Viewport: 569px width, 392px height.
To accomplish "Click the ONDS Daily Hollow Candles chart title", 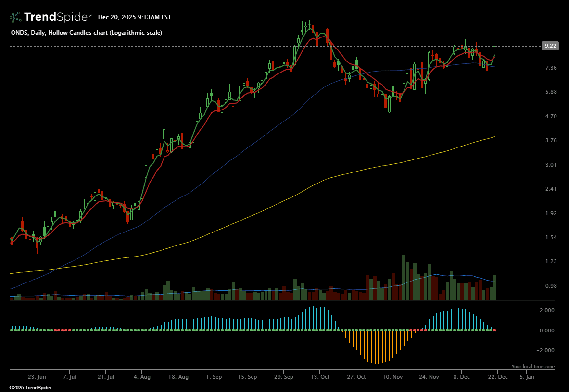I will point(87,33).
